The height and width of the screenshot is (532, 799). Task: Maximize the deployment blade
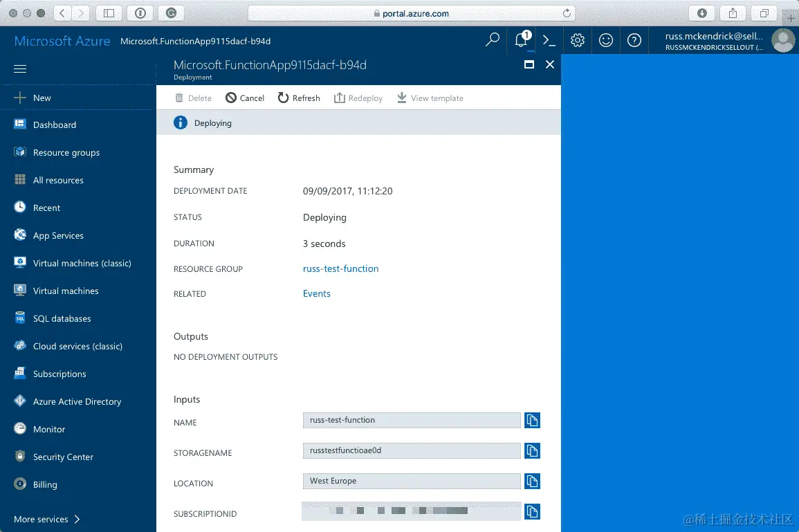point(529,64)
